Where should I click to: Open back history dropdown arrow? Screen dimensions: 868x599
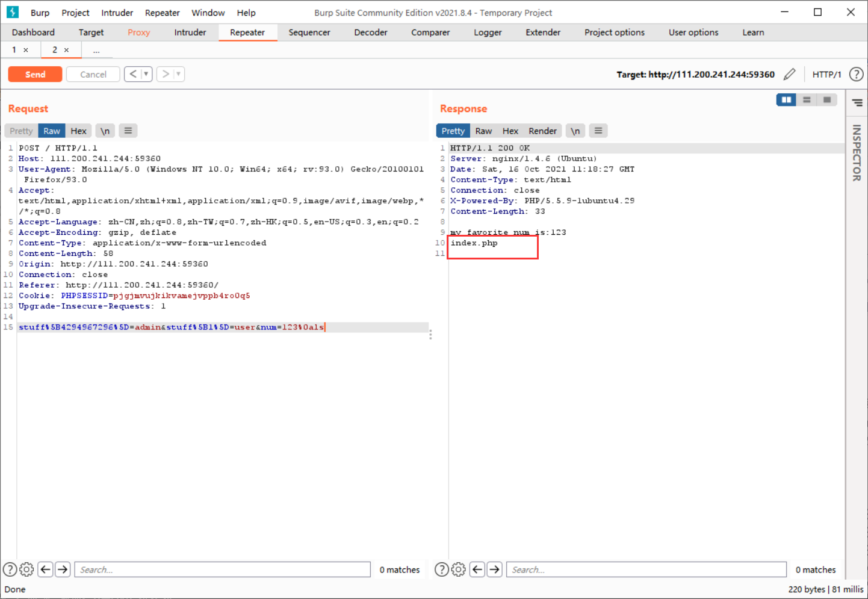(146, 74)
